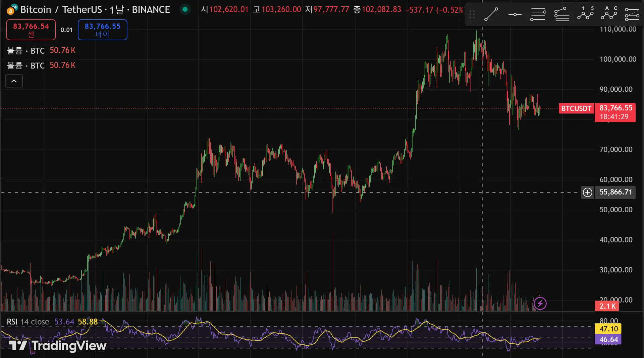Select the second 볼륨 · BTC legend row
644x358 pixels.
tap(41, 65)
